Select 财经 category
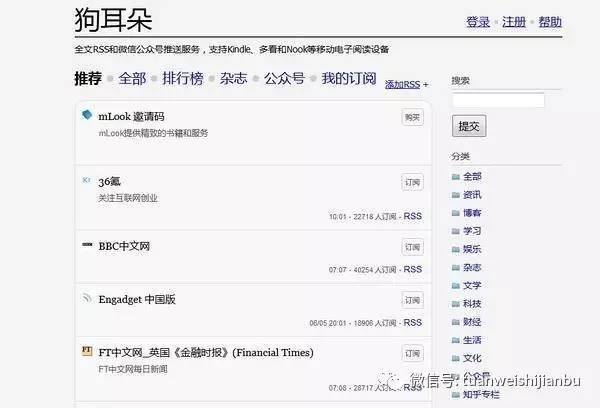The width and height of the screenshot is (600, 408). (472, 322)
